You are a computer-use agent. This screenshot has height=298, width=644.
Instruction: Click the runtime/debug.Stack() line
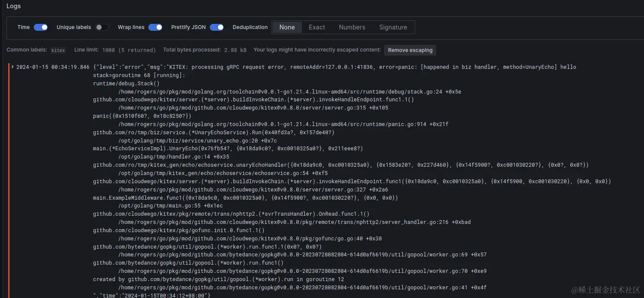pos(126,84)
